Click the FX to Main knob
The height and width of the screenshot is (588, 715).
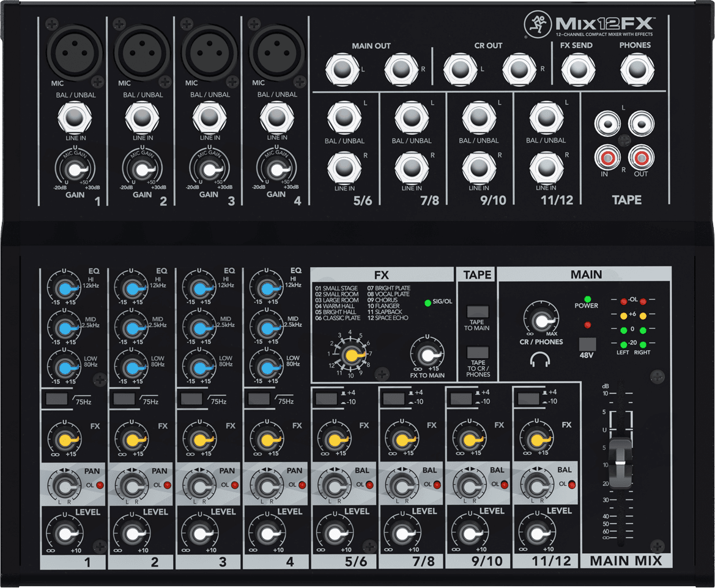tap(427, 356)
